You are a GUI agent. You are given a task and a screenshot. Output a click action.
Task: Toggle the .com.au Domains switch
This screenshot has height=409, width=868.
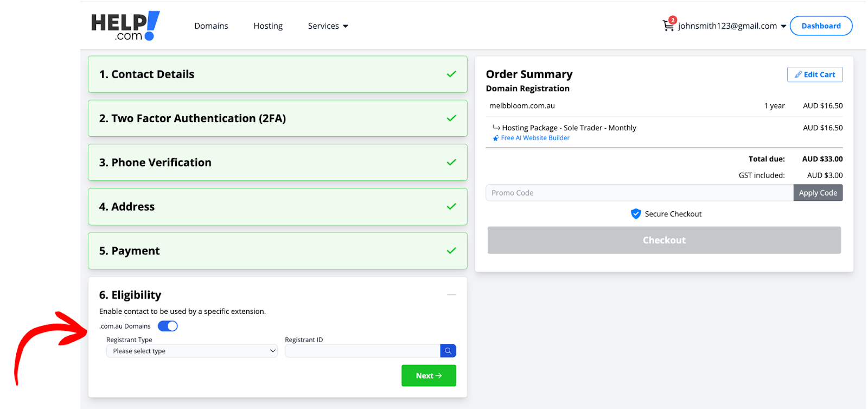[168, 326]
